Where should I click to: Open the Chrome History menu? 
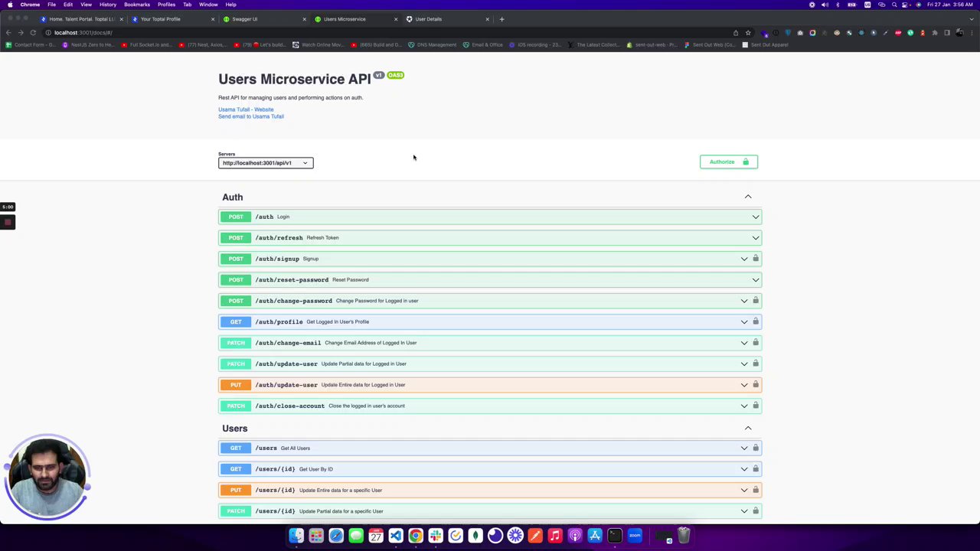click(x=108, y=5)
